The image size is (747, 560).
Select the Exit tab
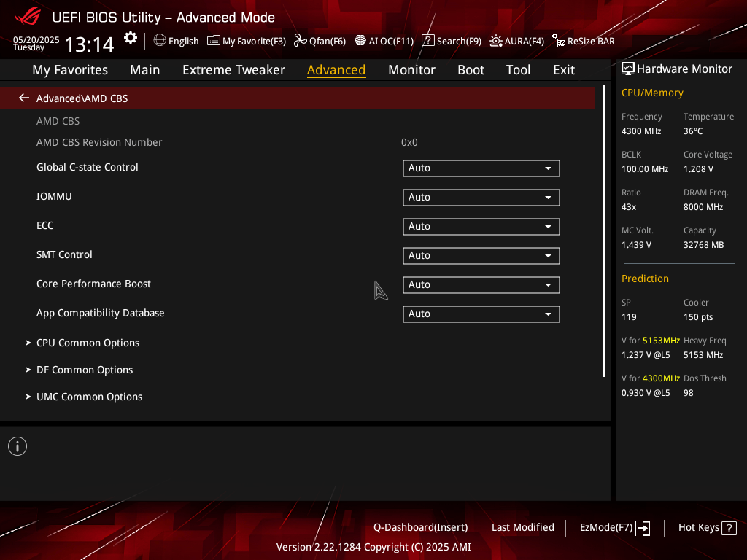tap(564, 70)
